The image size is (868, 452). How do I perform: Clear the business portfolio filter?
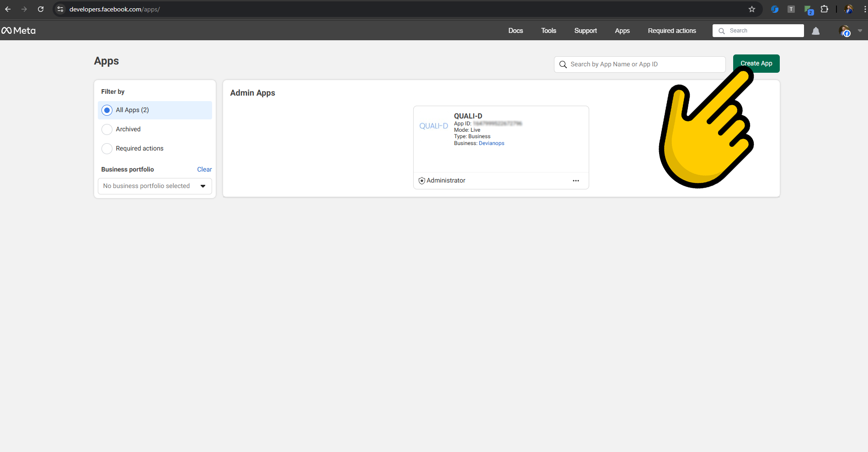pyautogui.click(x=204, y=169)
